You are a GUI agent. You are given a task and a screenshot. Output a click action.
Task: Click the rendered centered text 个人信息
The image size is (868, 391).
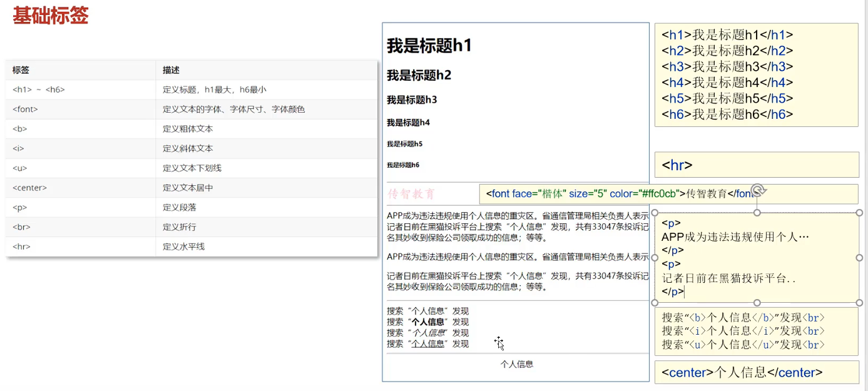517,364
